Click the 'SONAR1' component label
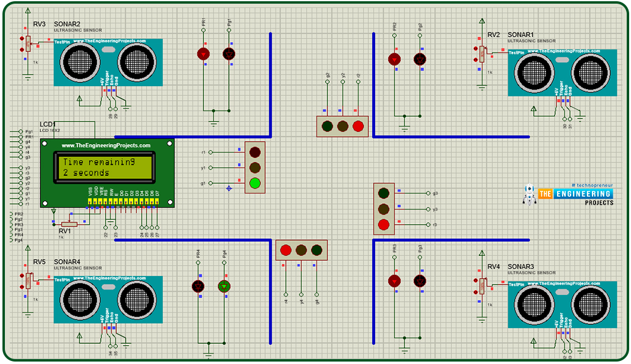 click(520, 35)
